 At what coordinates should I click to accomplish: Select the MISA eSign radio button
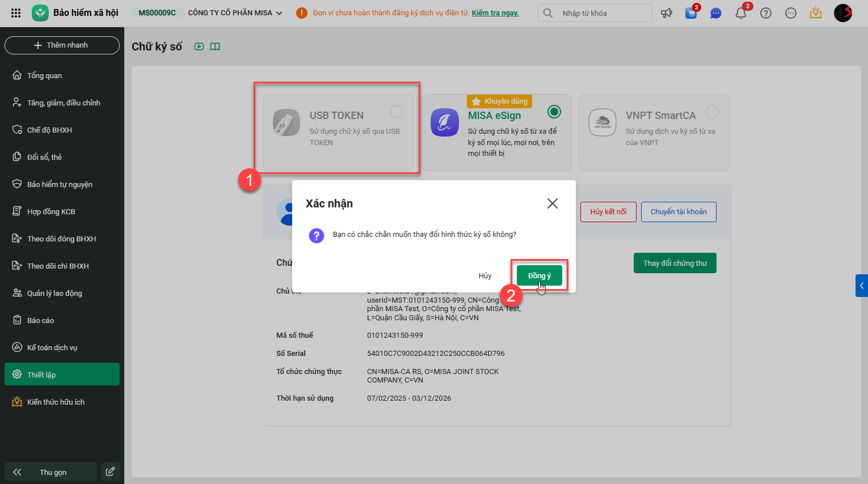(554, 112)
